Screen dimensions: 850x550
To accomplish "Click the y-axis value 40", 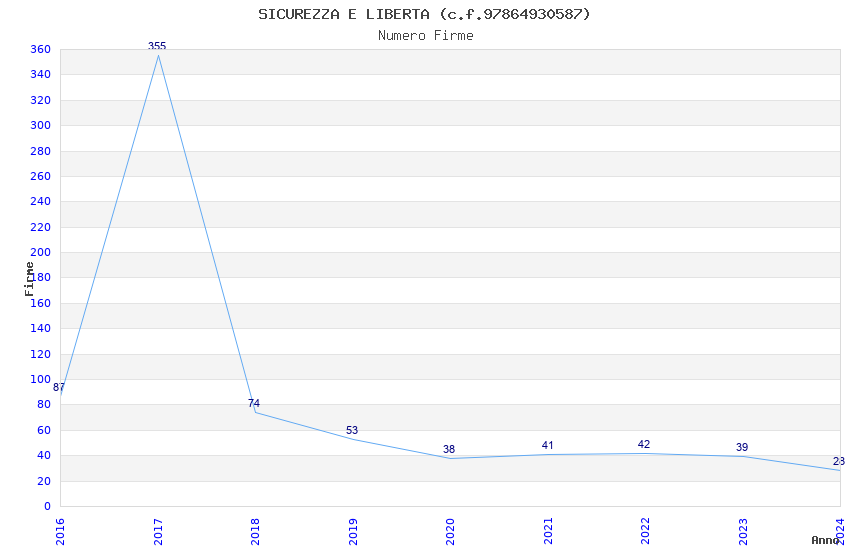I will coord(44,455).
